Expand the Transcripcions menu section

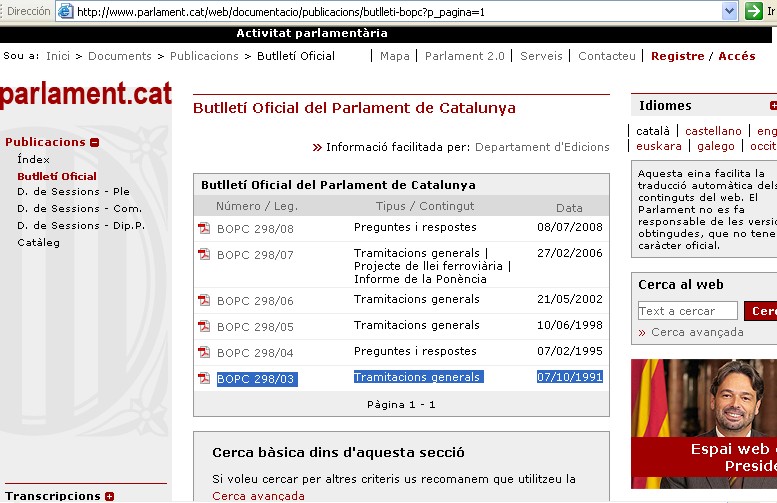(x=110, y=496)
